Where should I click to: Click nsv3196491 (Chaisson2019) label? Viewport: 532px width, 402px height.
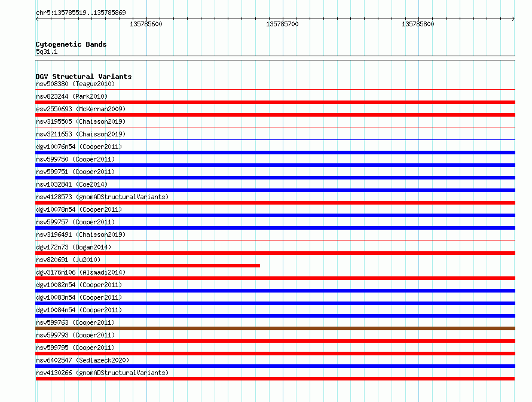[x=81, y=234]
